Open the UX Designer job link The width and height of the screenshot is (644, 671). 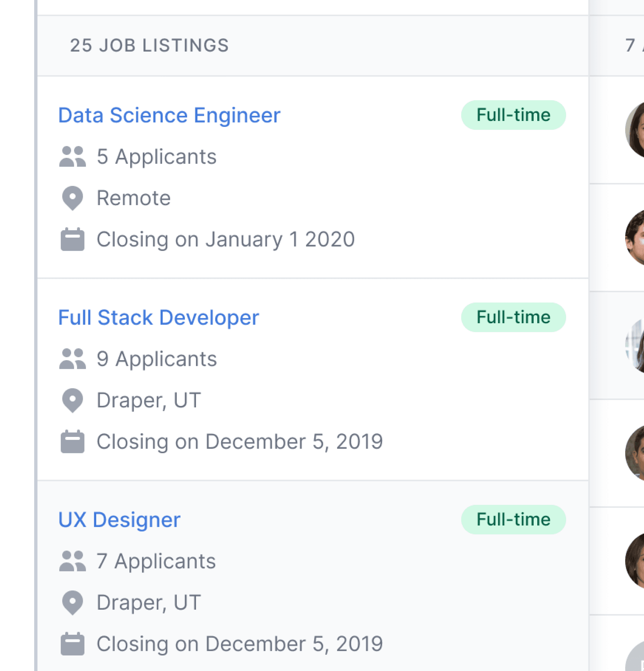pyautogui.click(x=119, y=520)
